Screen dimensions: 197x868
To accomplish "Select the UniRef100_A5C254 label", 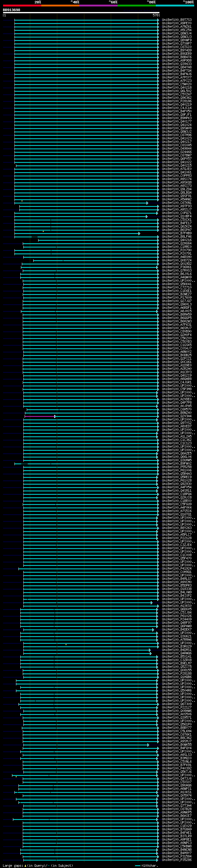I will pyautogui.click(x=177, y=30).
